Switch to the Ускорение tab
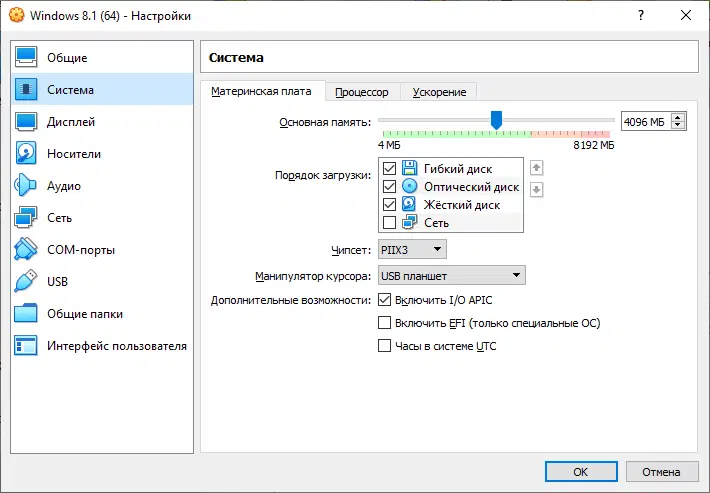Viewport: 710px width, 493px height. [438, 92]
